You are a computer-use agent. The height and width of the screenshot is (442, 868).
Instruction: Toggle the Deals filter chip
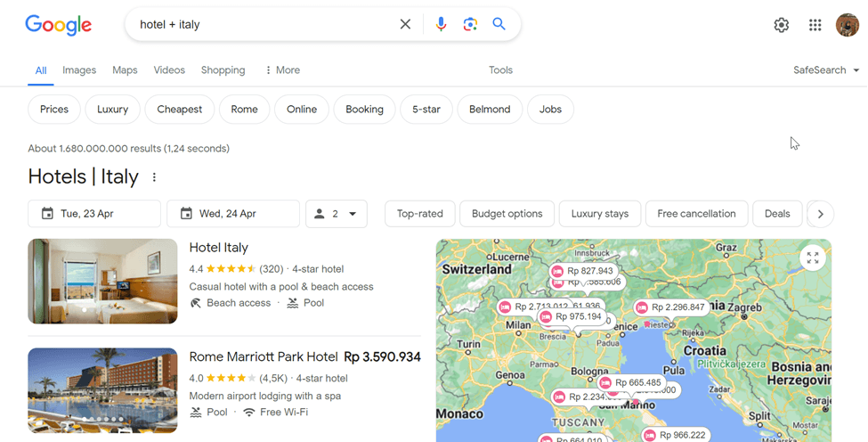click(777, 214)
